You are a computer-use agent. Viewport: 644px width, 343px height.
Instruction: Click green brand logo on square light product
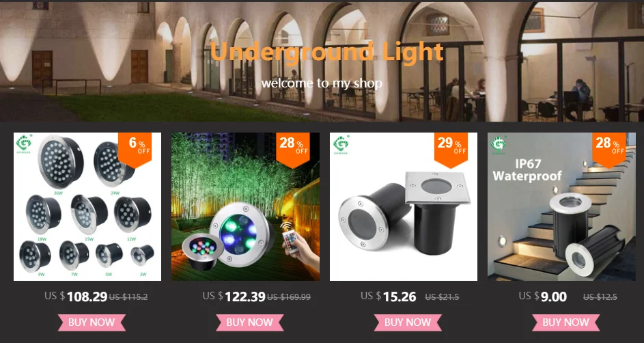[x=341, y=143]
